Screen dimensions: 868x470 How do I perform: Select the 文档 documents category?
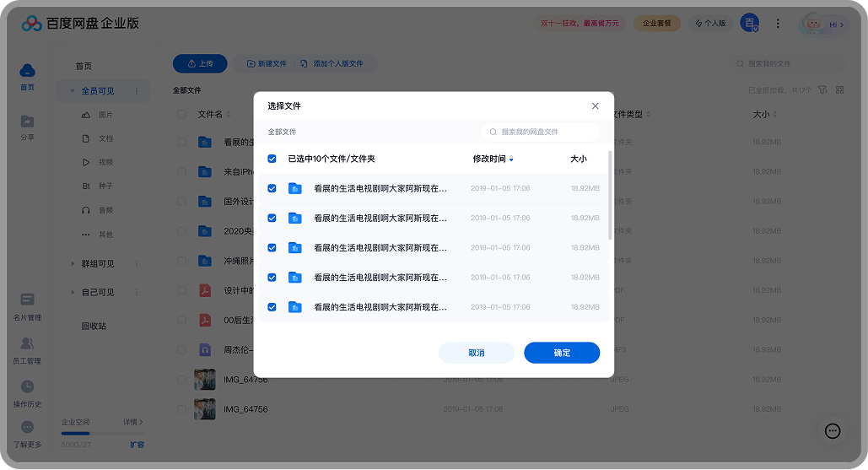pyautogui.click(x=98, y=138)
